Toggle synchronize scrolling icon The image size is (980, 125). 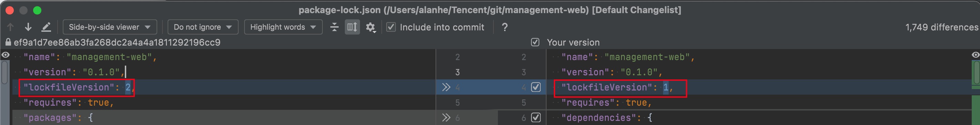352,27
